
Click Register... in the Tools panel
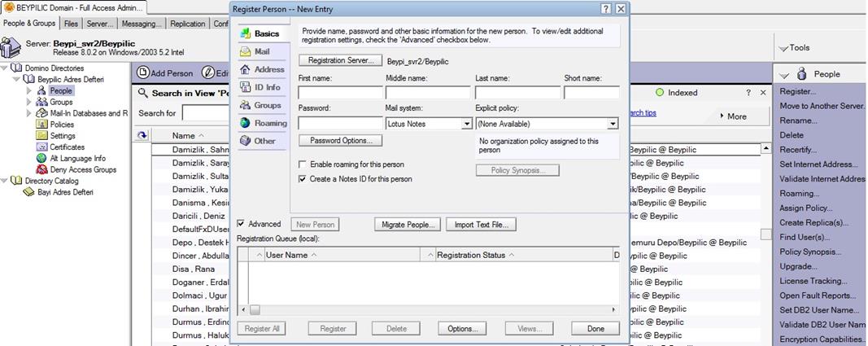tap(797, 91)
